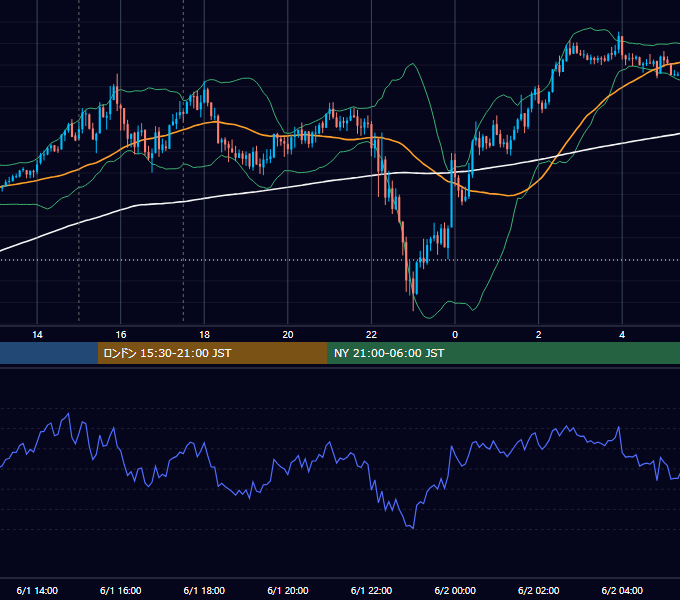The width and height of the screenshot is (680, 600).
Task: Click the 6/2 00:00 date label
Action: click(455, 590)
